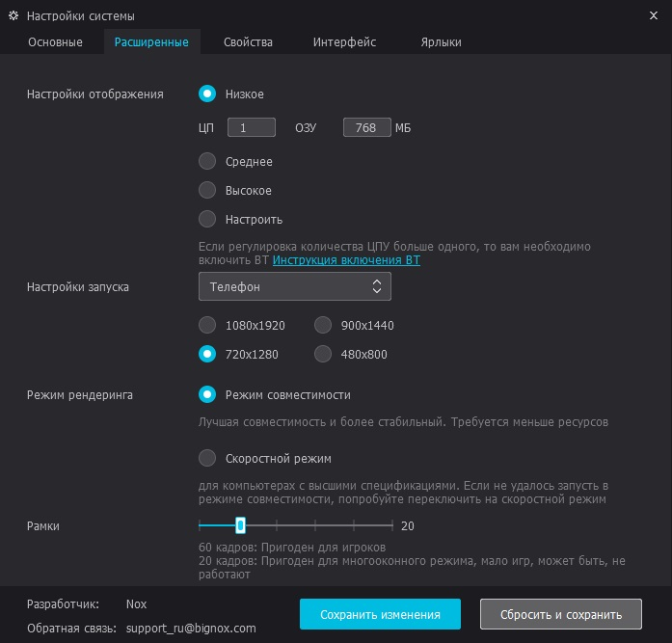Image resolution: width=672 pixels, height=643 pixels.
Task: Enable Скоростной режим rendering mode
Action: pyautogui.click(x=207, y=458)
